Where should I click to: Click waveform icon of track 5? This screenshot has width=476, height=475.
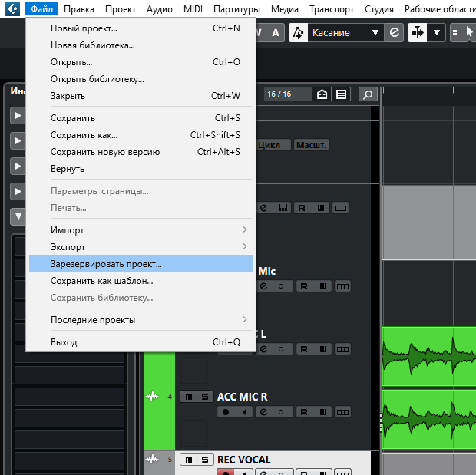click(152, 459)
